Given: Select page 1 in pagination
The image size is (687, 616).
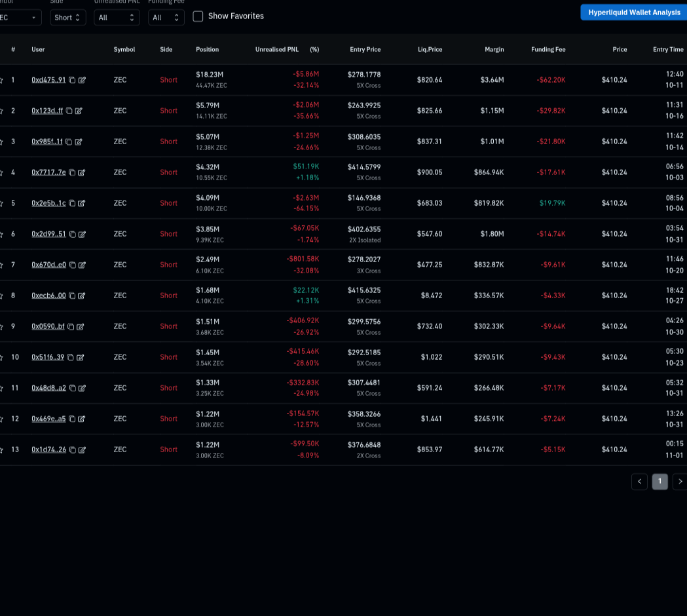Looking at the screenshot, I should pos(660,482).
